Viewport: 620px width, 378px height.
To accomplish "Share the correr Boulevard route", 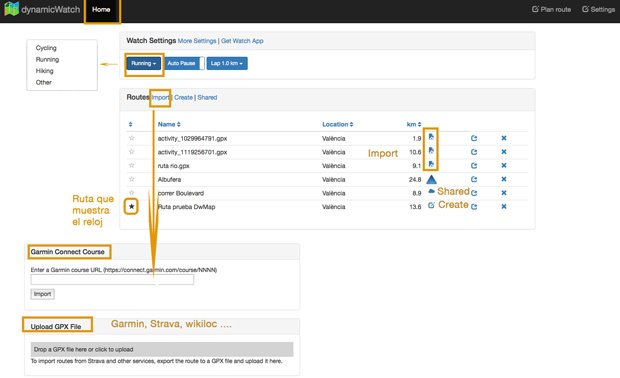I will click(474, 193).
